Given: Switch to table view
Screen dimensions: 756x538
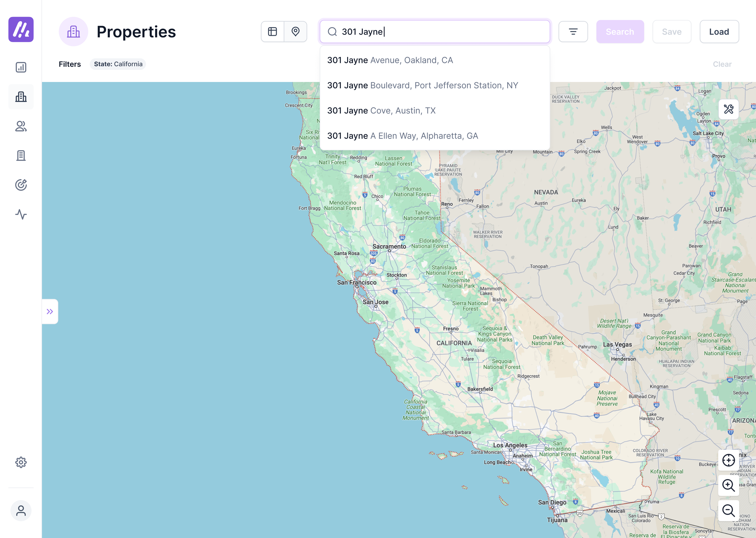Looking at the screenshot, I should tap(272, 31).
